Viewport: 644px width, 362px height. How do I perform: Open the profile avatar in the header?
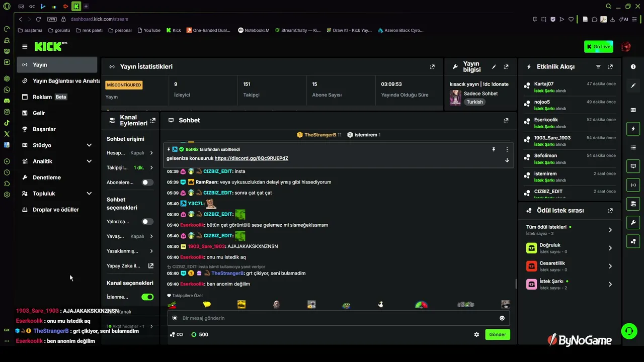(626, 47)
